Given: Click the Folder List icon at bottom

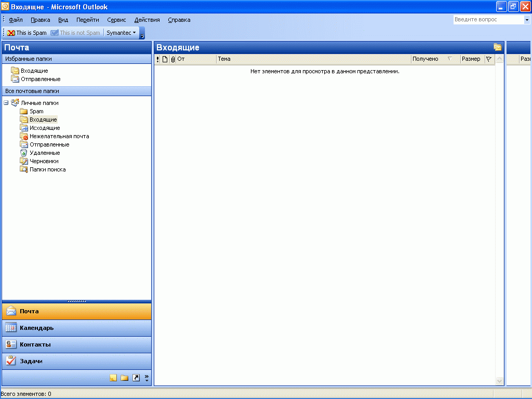Looking at the screenshot, I should coord(124,378).
